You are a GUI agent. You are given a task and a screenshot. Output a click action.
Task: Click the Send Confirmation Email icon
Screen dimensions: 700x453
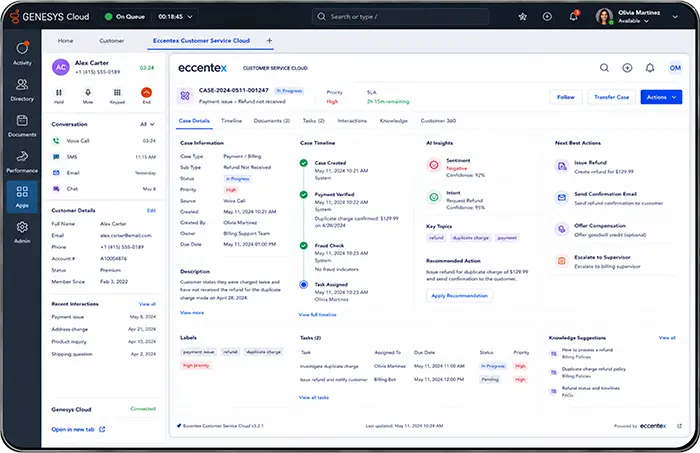(x=562, y=197)
